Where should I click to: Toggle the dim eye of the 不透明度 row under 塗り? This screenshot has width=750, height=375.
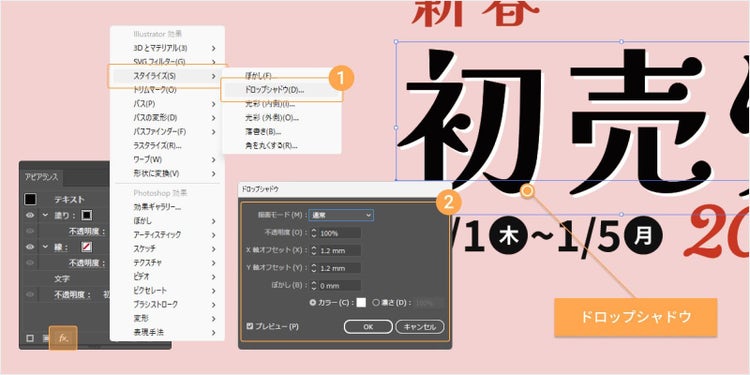point(30,231)
